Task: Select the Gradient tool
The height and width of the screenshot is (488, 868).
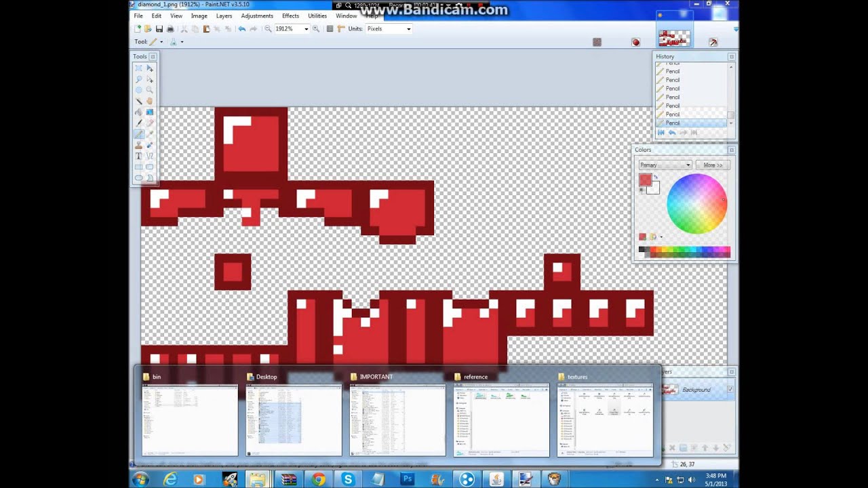Action: click(150, 112)
